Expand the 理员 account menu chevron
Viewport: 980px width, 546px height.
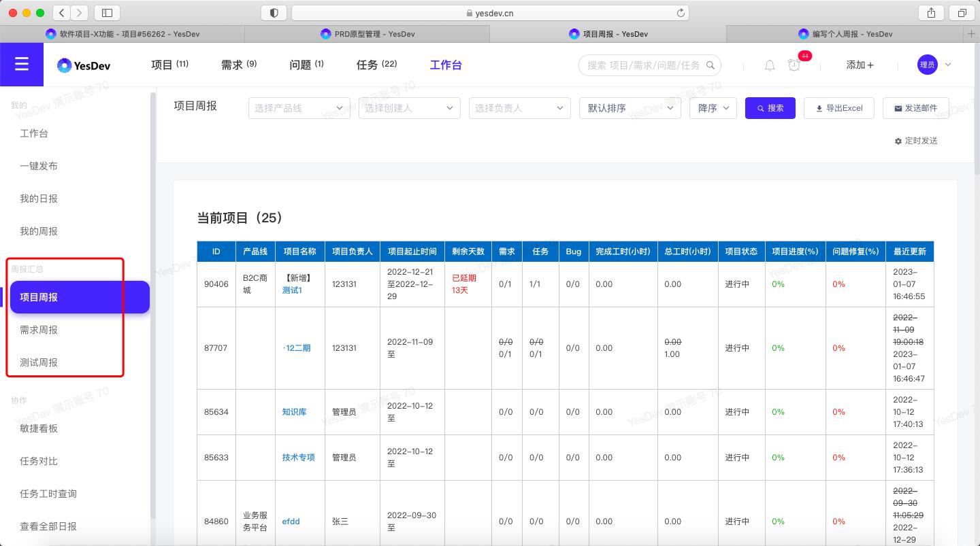click(x=949, y=65)
